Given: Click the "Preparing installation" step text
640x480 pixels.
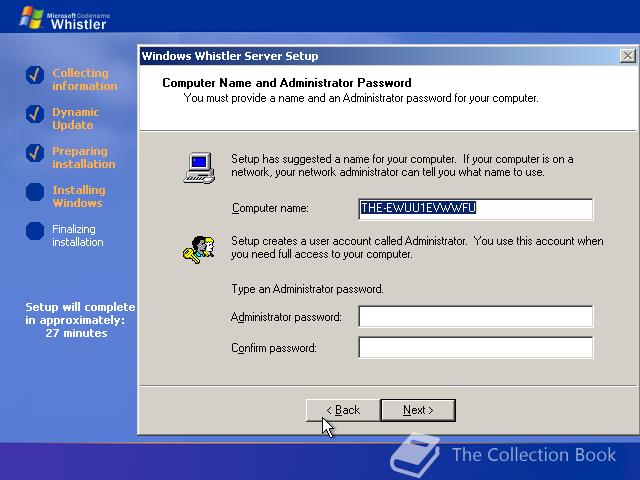Looking at the screenshot, I should [x=84, y=158].
